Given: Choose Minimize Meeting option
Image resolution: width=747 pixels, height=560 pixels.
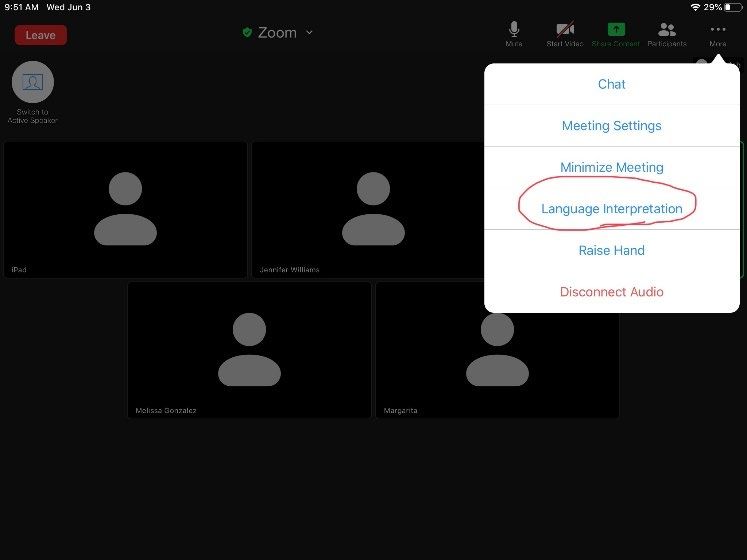Looking at the screenshot, I should [x=612, y=167].
